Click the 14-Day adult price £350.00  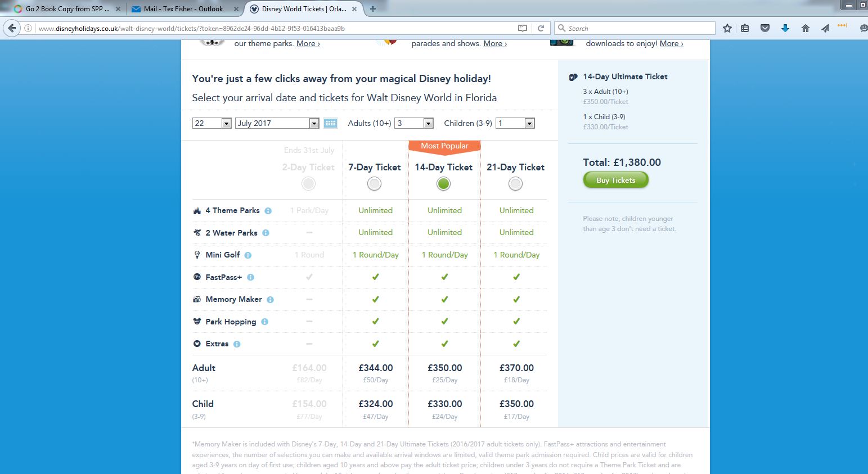click(445, 368)
